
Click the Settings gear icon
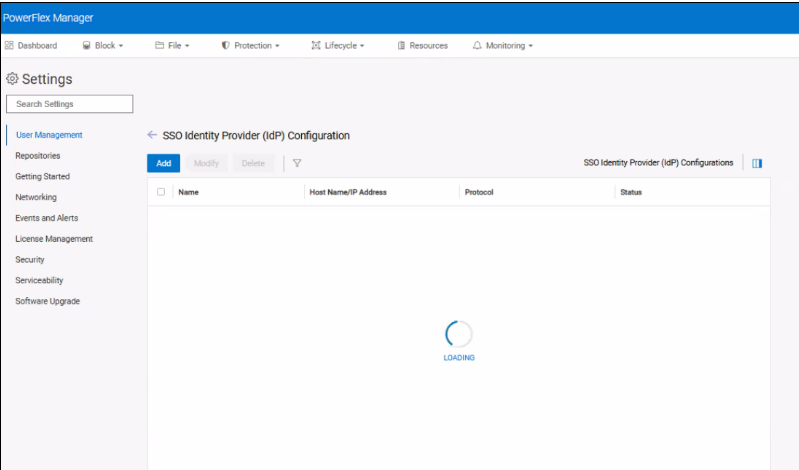12,79
